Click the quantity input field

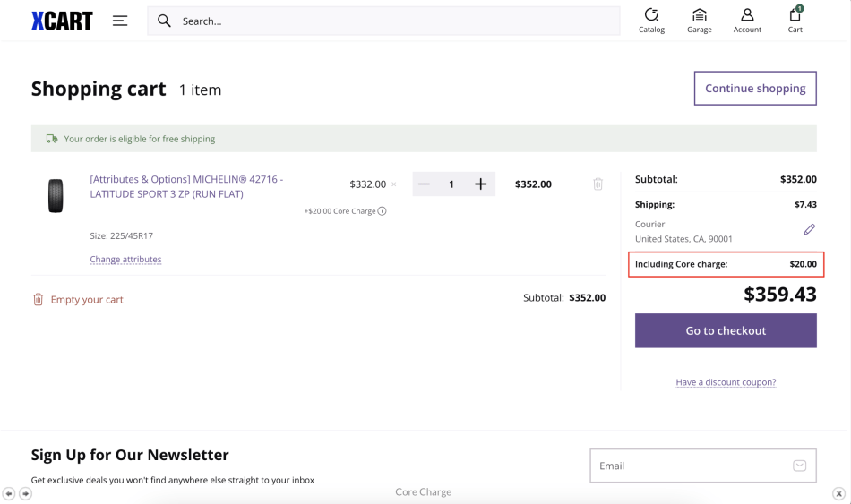[x=451, y=184]
